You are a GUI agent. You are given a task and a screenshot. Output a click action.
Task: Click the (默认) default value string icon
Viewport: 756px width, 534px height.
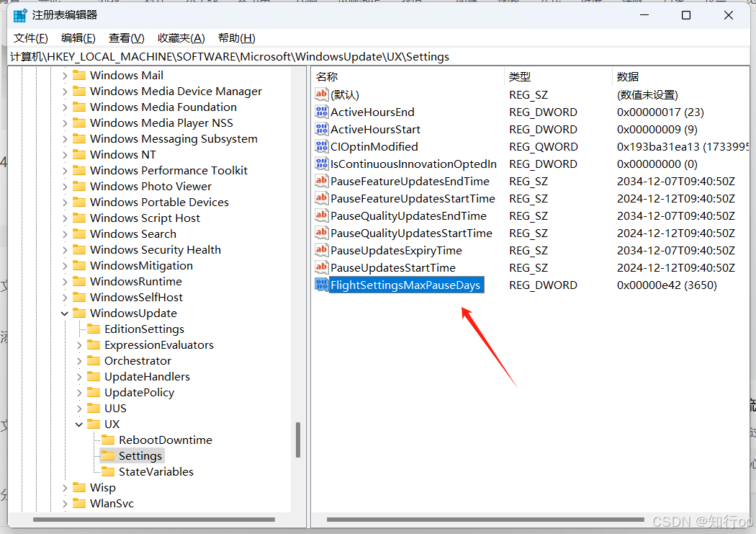click(322, 94)
